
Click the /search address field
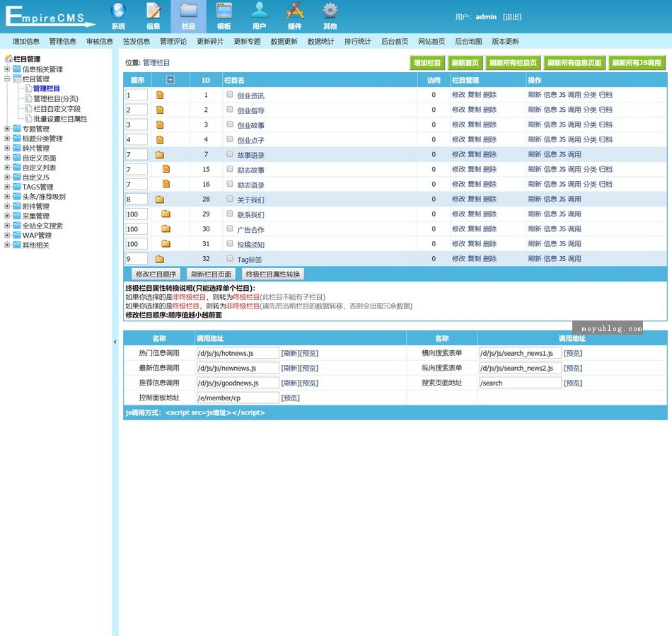(520, 383)
